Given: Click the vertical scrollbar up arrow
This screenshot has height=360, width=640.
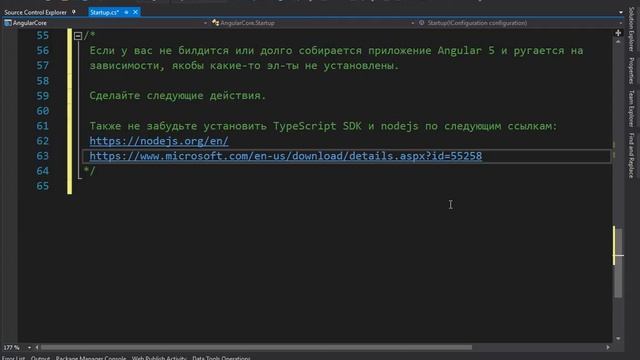Looking at the screenshot, I should tap(618, 42).
